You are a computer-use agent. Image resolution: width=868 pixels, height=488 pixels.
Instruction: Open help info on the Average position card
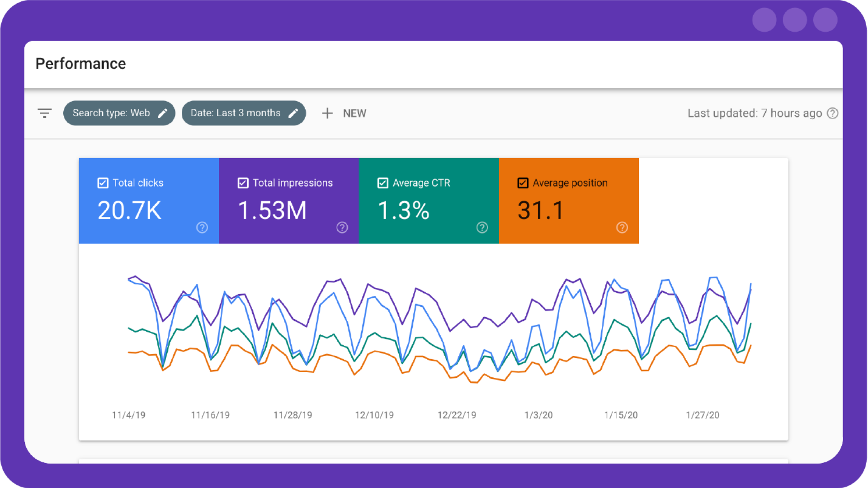(x=622, y=228)
